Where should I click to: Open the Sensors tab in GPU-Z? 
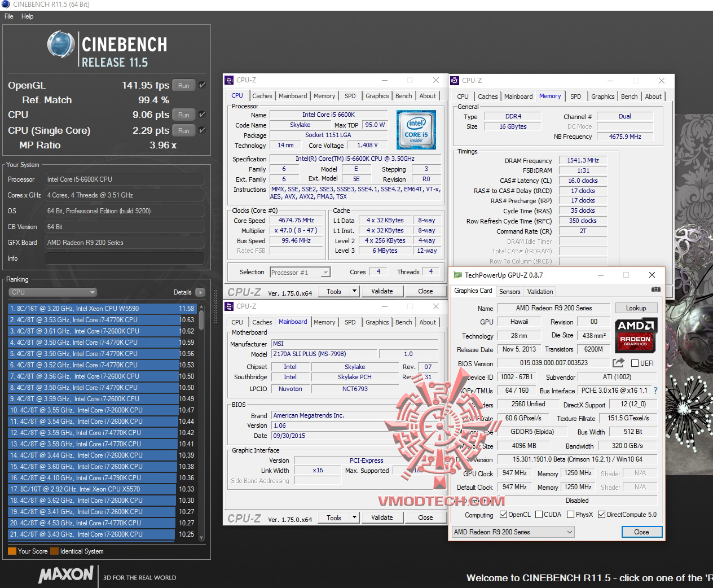509,292
